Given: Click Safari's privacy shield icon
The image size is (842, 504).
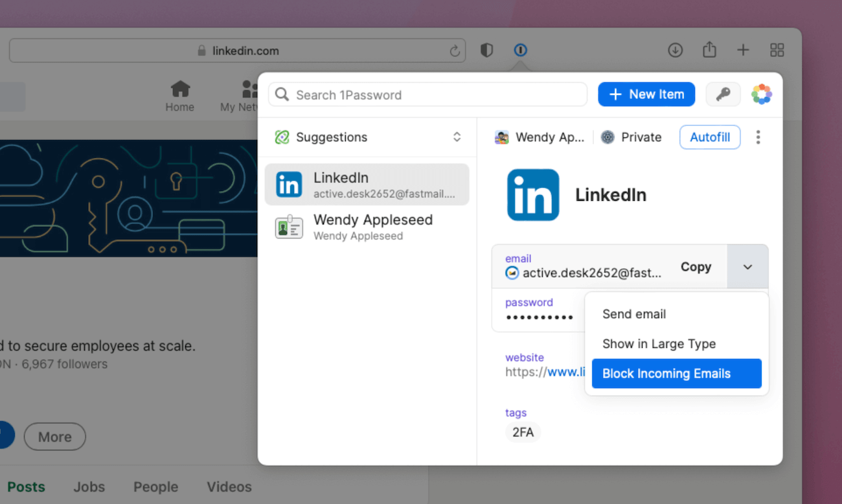Looking at the screenshot, I should pyautogui.click(x=486, y=49).
